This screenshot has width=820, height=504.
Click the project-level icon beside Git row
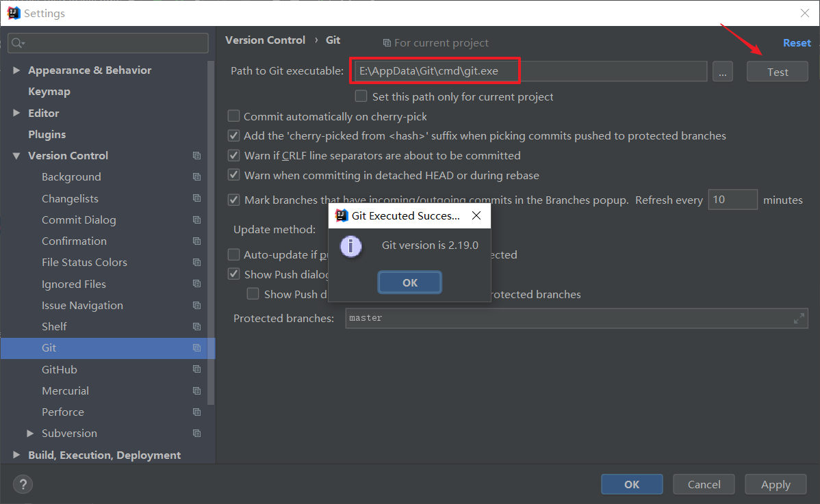pyautogui.click(x=196, y=348)
